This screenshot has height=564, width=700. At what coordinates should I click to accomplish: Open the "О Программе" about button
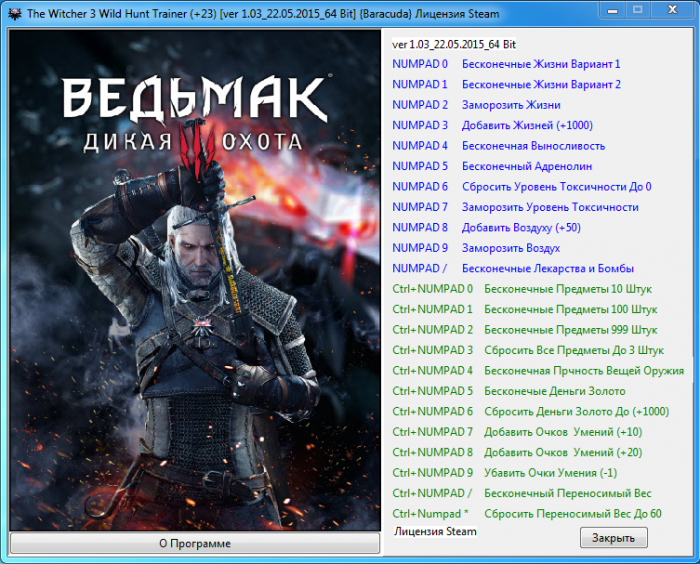(x=195, y=543)
